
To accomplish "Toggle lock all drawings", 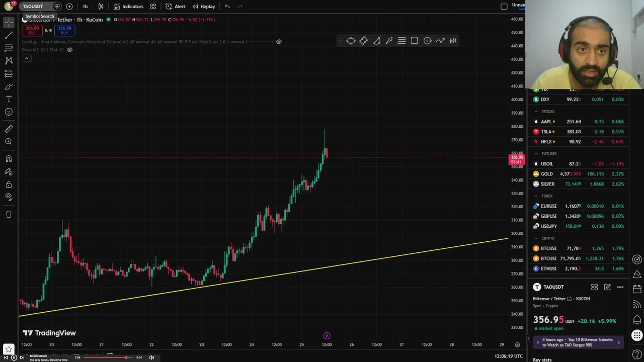I will [9, 185].
